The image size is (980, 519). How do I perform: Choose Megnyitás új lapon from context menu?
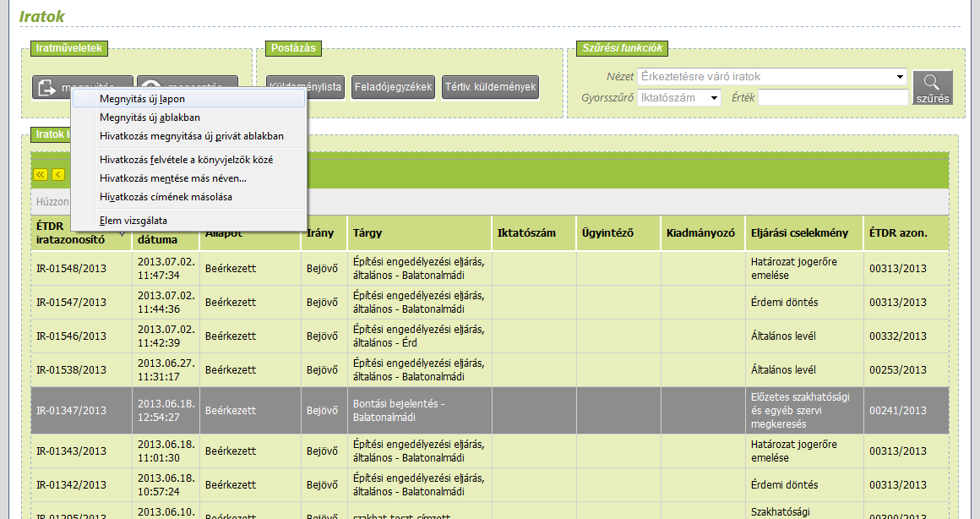188,99
